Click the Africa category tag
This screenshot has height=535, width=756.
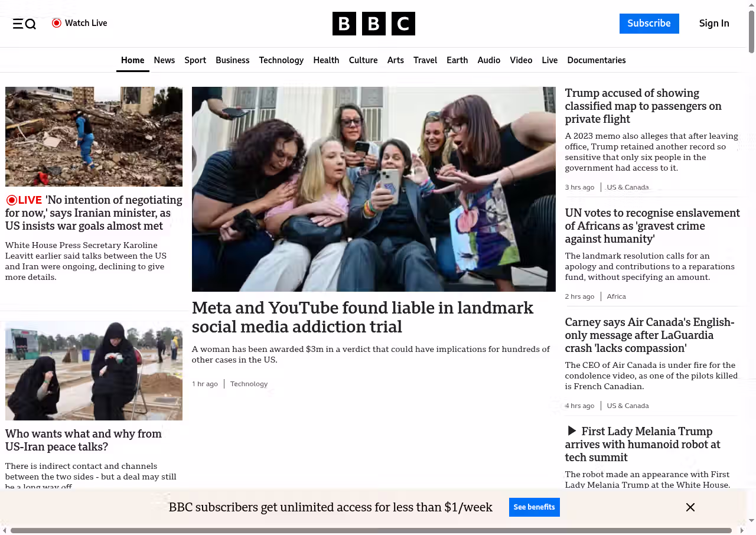click(x=616, y=296)
